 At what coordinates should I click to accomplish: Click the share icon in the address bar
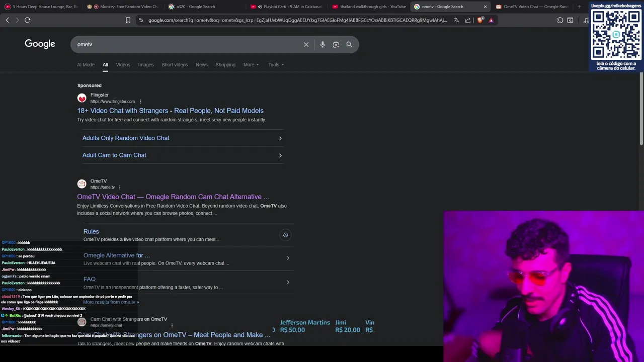click(x=468, y=20)
